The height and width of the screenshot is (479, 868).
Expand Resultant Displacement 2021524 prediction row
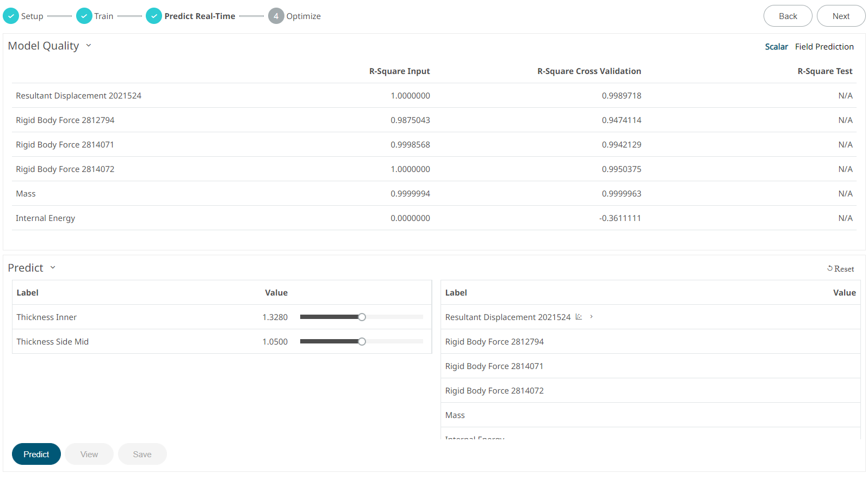click(592, 317)
